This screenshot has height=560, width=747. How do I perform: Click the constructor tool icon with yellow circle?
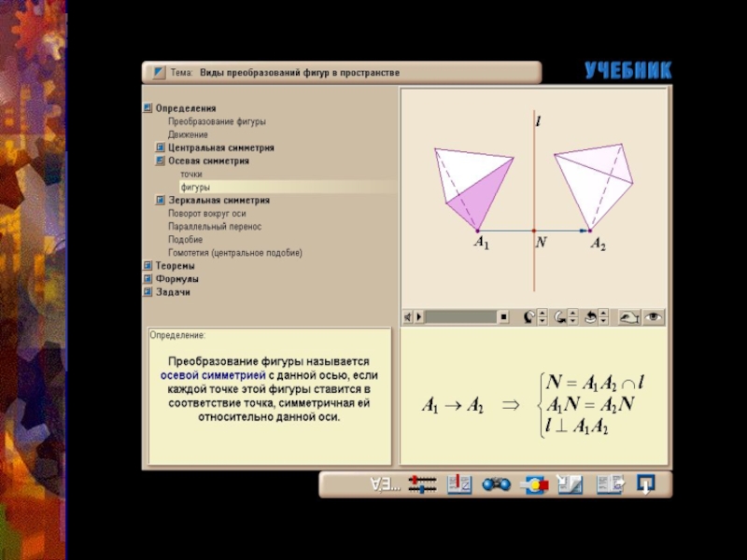pyautogui.click(x=534, y=484)
